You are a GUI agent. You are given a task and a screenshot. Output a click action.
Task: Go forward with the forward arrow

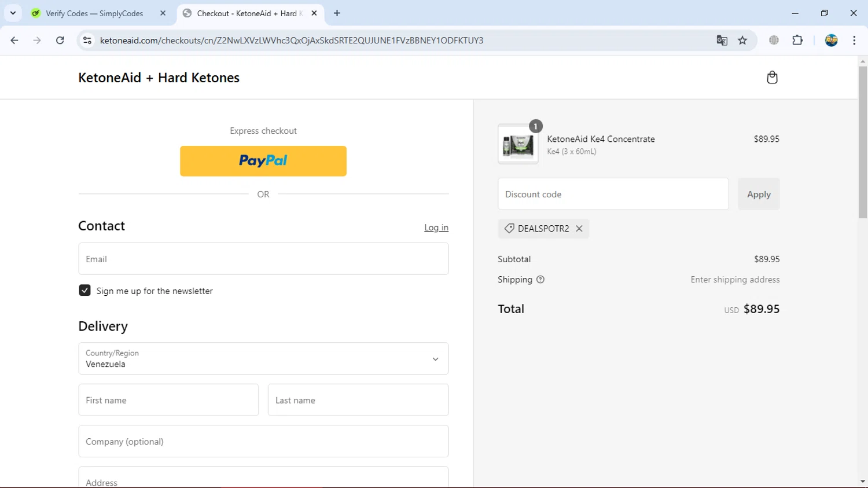(37, 41)
